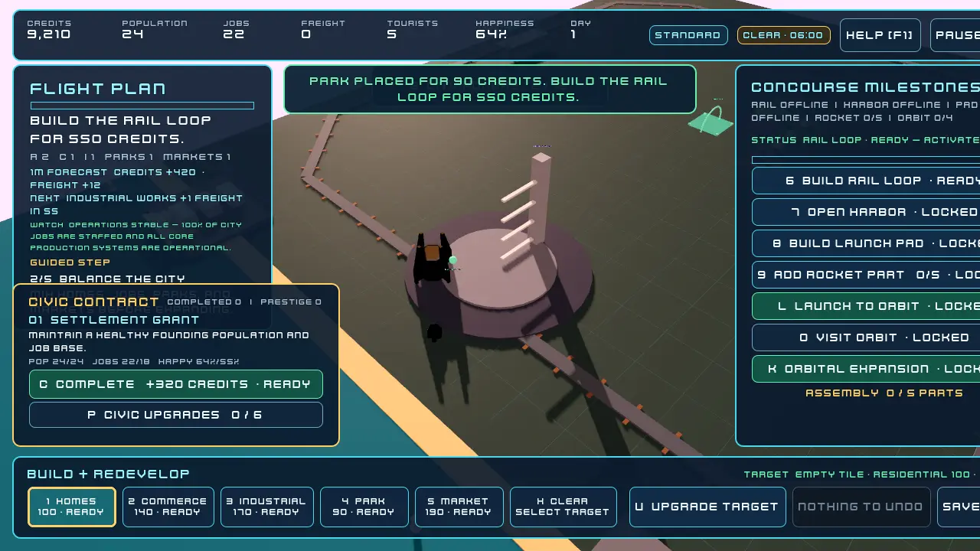Image resolution: width=980 pixels, height=551 pixels.
Task: Click the green park tile marker
Action: 711,122
